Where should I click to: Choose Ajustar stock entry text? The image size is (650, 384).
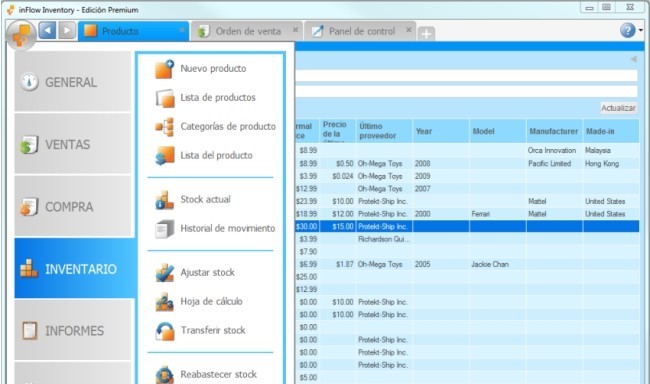click(207, 272)
